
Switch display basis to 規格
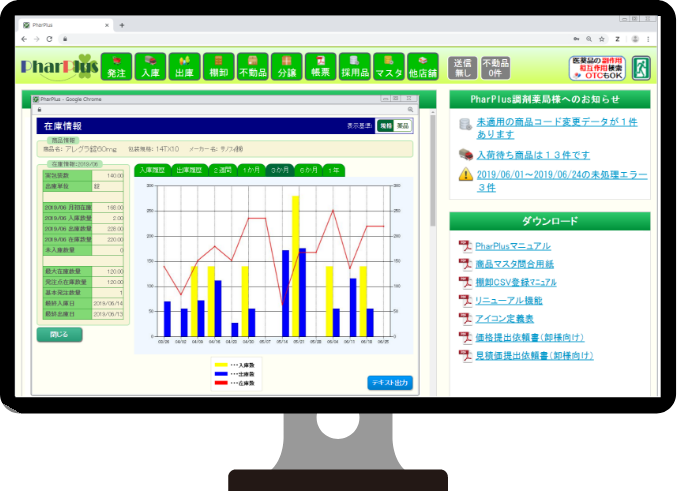point(385,126)
